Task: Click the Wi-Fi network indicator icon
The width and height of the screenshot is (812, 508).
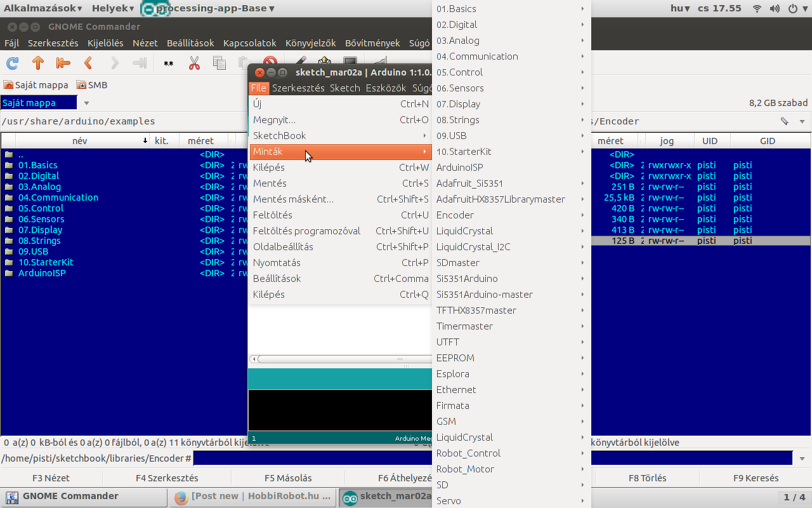Action: (757, 8)
